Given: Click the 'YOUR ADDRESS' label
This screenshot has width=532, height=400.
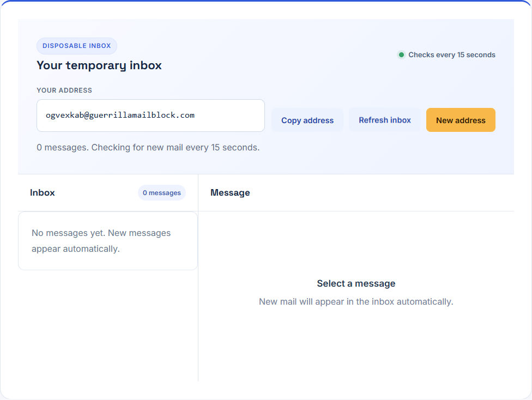Looking at the screenshot, I should [x=64, y=90].
